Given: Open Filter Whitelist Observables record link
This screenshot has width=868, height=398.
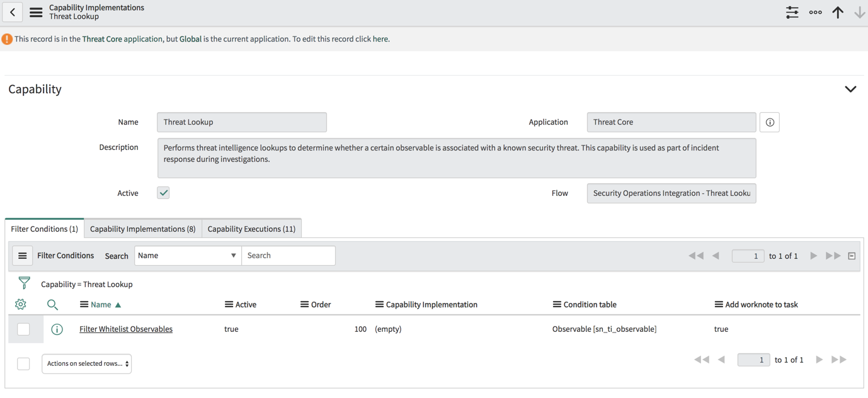Looking at the screenshot, I should 126,329.
